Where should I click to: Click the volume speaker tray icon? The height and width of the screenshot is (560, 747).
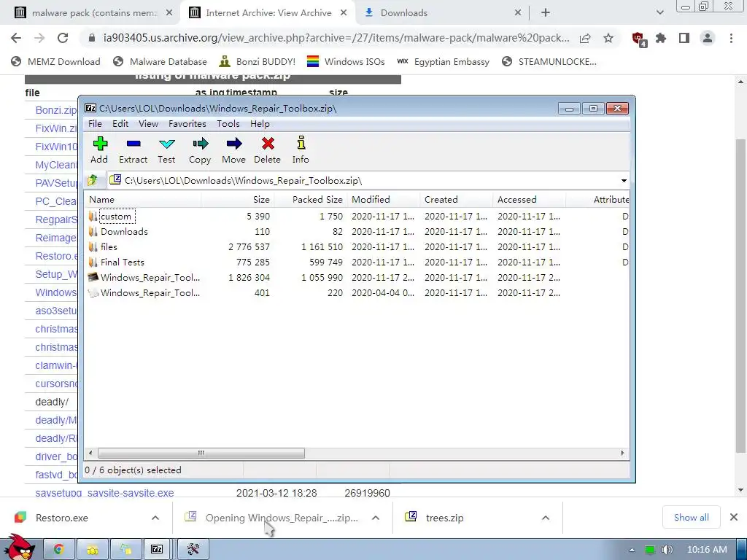tap(667, 550)
